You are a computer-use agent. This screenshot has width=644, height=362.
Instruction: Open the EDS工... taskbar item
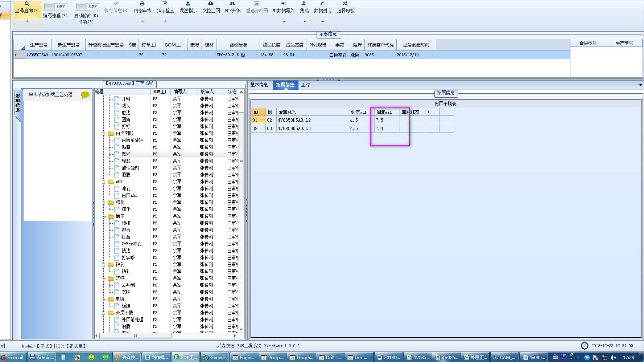[185, 357]
